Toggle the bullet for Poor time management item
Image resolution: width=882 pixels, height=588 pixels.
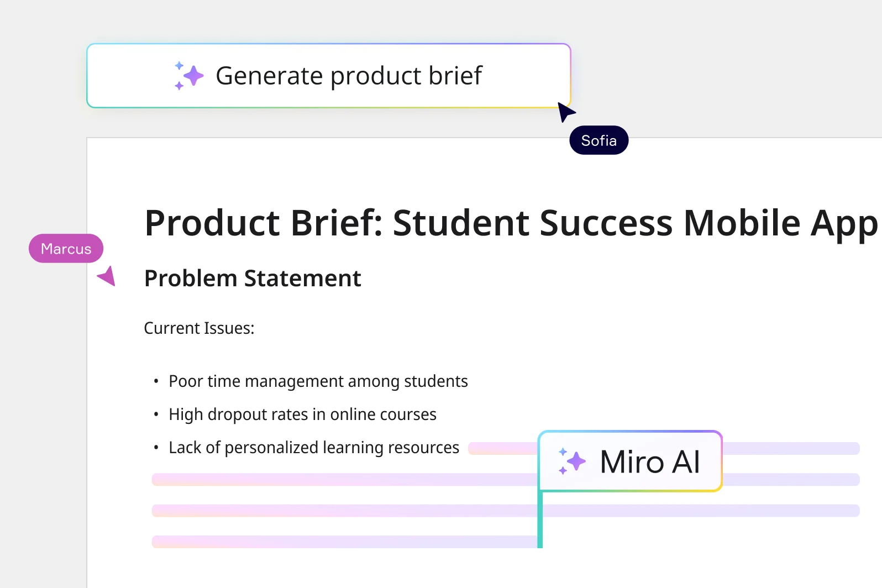[x=156, y=381]
